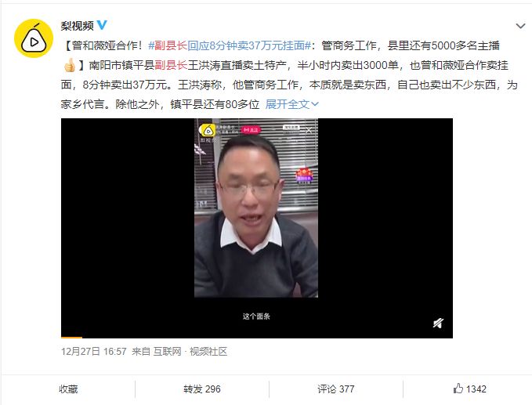Screen dimensions: 532x405
Task: Open the 12月27日 16:57 timestamp link
Action: click(x=94, y=352)
